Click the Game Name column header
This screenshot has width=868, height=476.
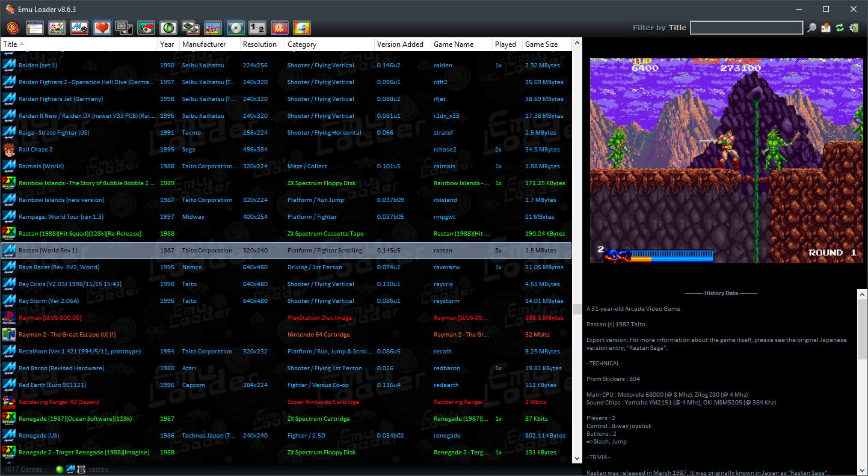coord(461,44)
